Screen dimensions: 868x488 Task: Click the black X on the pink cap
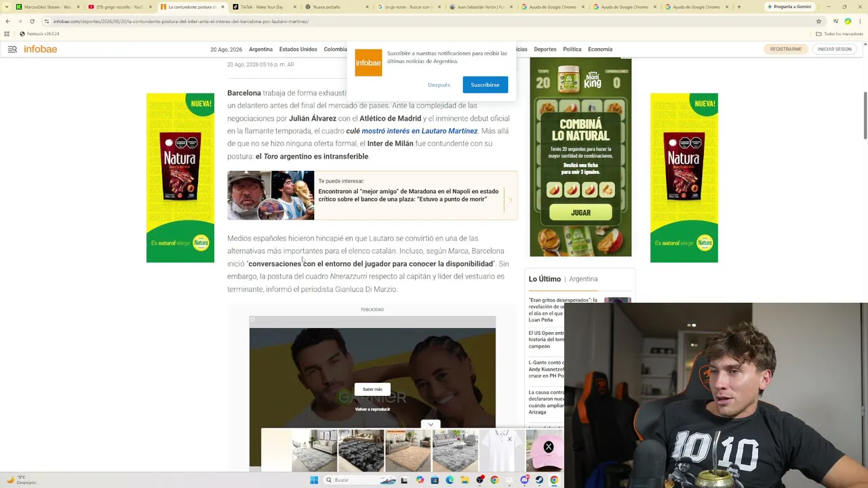click(x=549, y=447)
